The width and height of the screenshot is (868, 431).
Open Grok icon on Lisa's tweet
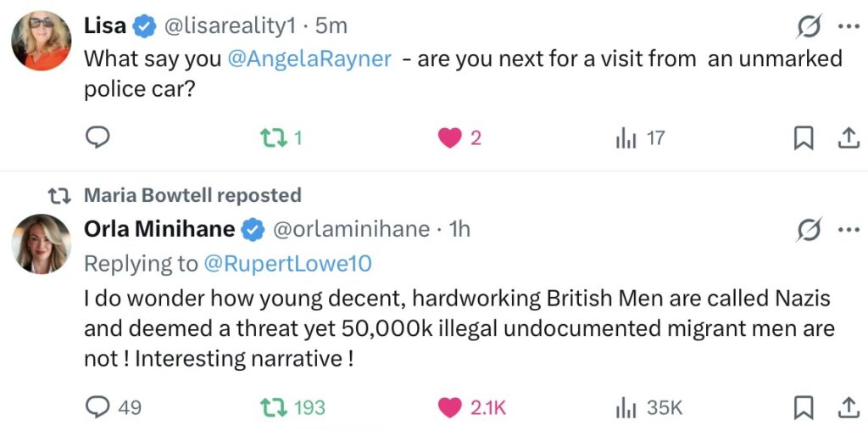click(x=809, y=26)
